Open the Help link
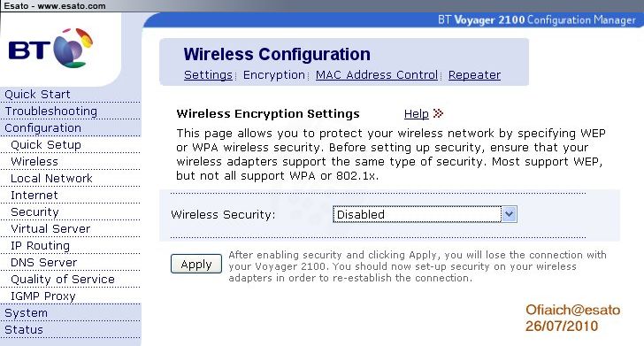644x346 pixels. coord(416,114)
